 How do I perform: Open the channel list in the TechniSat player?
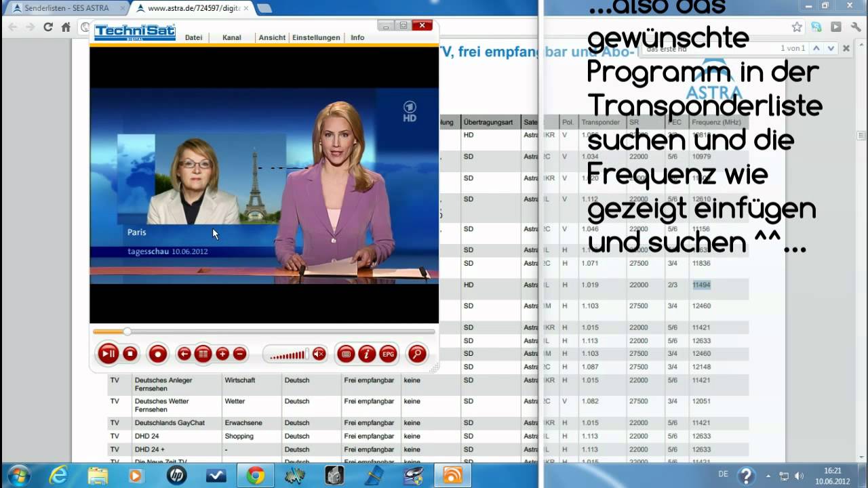[x=203, y=353]
